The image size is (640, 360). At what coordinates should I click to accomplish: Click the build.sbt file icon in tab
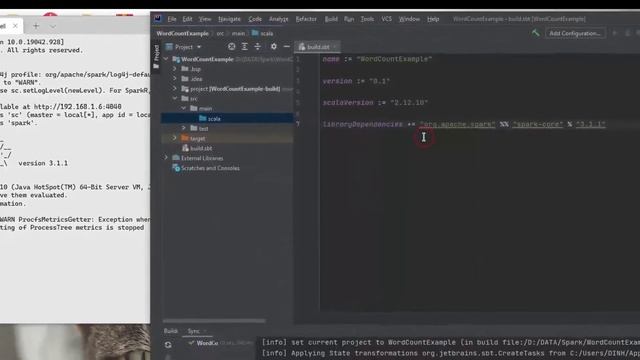[x=302, y=47]
